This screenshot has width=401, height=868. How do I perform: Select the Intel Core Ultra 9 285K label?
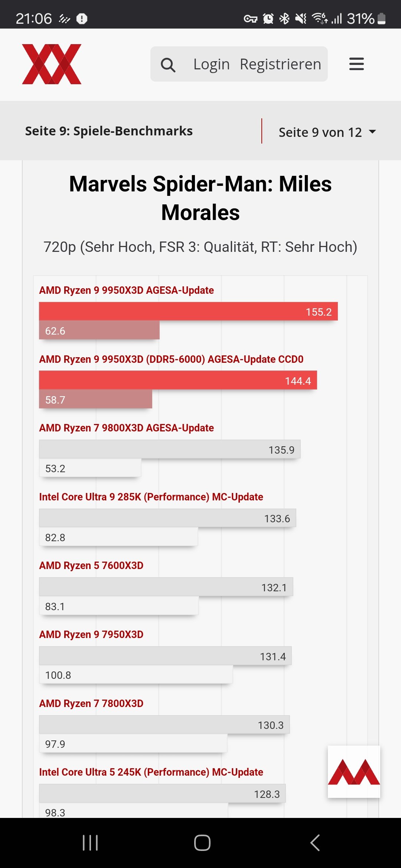[151, 497]
